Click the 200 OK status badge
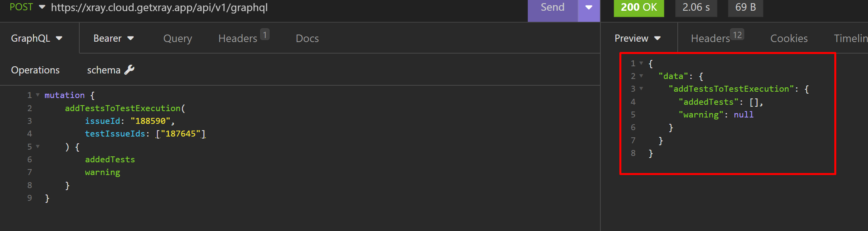 point(638,8)
